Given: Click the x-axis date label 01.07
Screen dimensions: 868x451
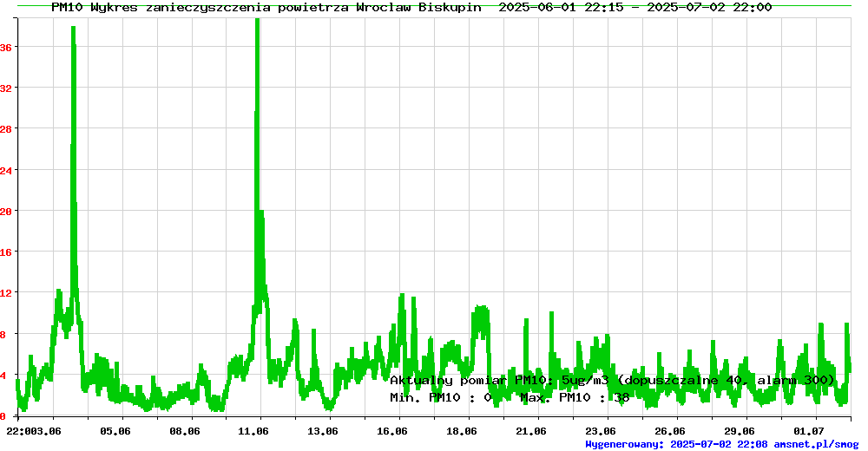Looking at the screenshot, I should [x=808, y=431].
